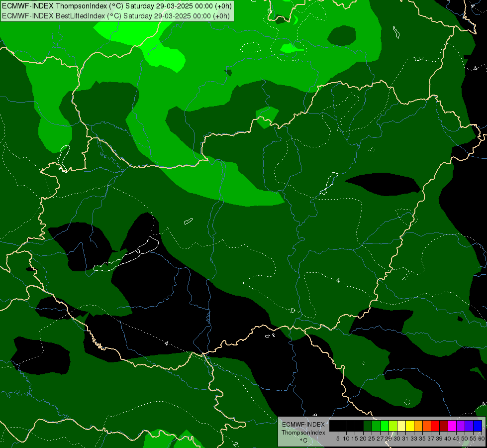Pick the lime 29–30 legend swatch

(x=393, y=426)
